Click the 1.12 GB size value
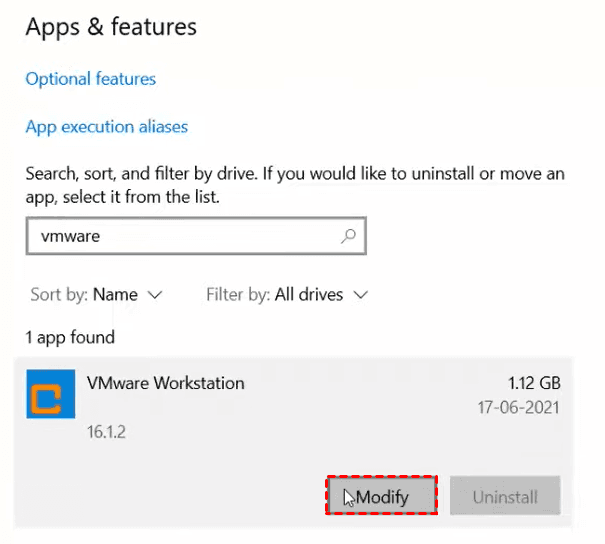The image size is (605, 544). click(x=534, y=383)
